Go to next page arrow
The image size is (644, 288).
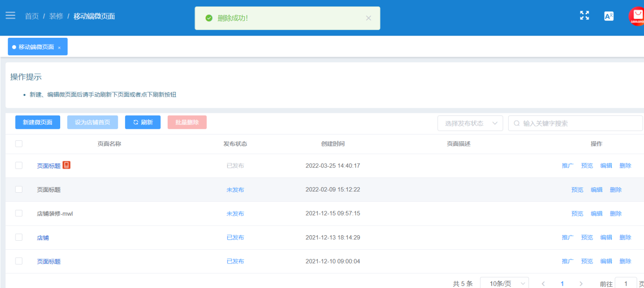(x=581, y=284)
